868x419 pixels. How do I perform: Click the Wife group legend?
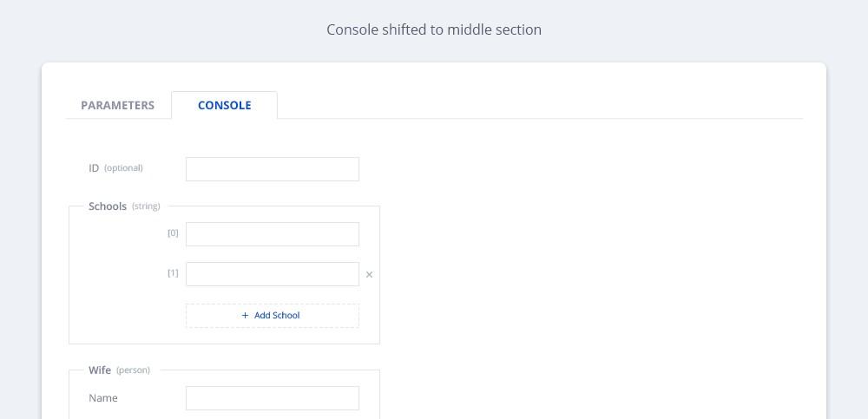(x=100, y=370)
